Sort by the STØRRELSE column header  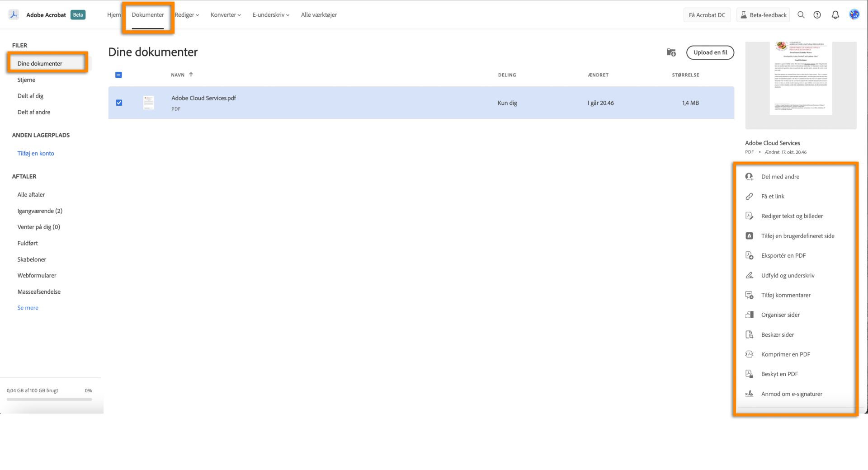click(685, 75)
